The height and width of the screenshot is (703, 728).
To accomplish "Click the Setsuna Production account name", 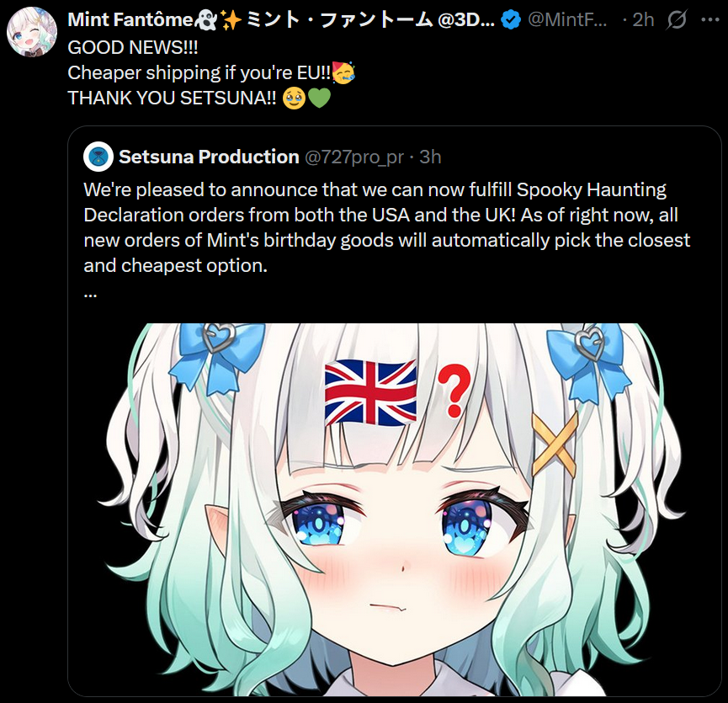I will 209,157.
